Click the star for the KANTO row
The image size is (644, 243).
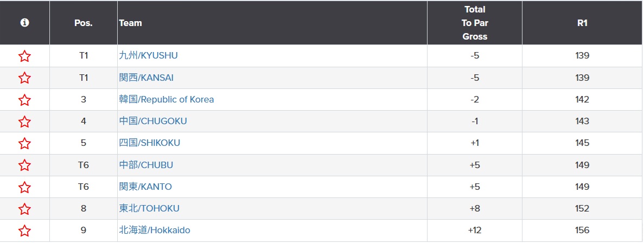pos(24,187)
